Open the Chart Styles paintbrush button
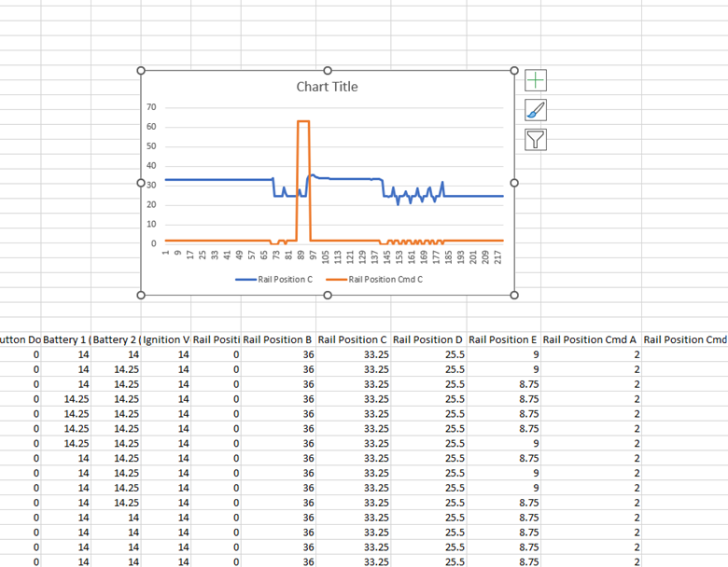 [x=536, y=110]
